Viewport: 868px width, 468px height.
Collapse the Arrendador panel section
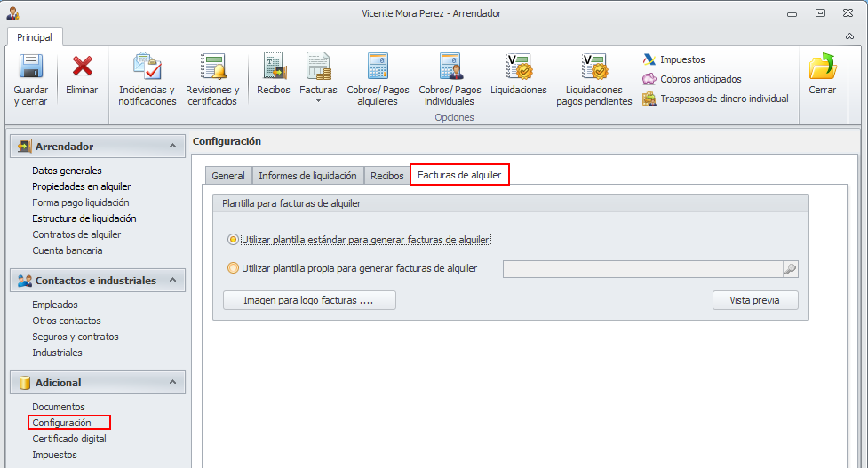[x=172, y=146]
